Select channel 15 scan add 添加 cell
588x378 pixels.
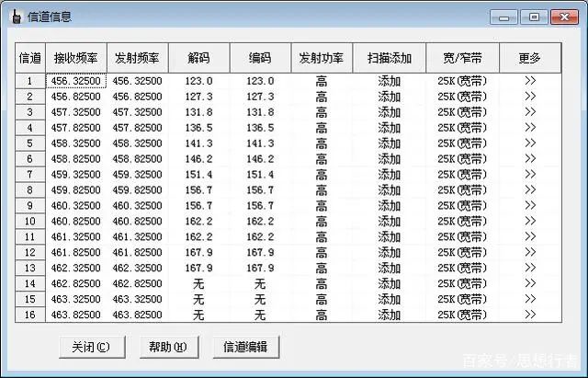click(x=390, y=299)
